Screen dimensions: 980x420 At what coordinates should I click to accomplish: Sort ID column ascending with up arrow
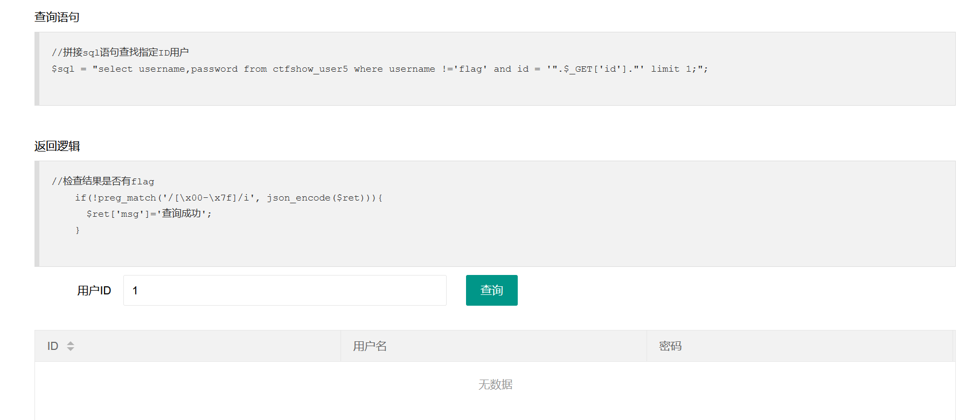pos(71,343)
